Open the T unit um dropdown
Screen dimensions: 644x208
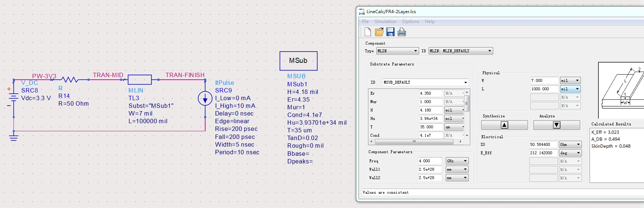[x=454, y=127]
